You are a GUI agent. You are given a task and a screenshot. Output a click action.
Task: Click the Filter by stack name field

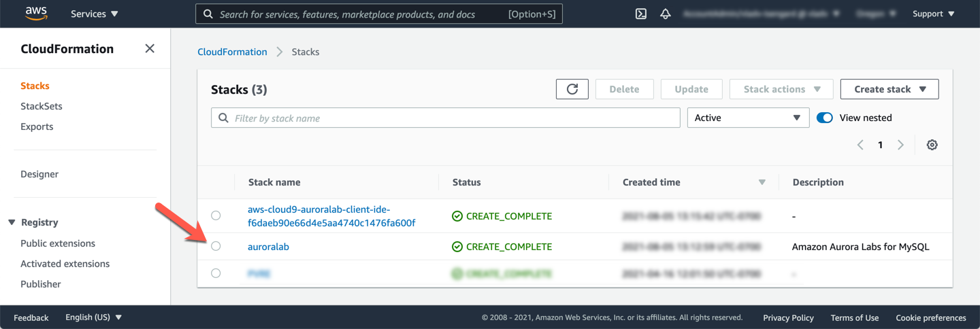tap(449, 118)
